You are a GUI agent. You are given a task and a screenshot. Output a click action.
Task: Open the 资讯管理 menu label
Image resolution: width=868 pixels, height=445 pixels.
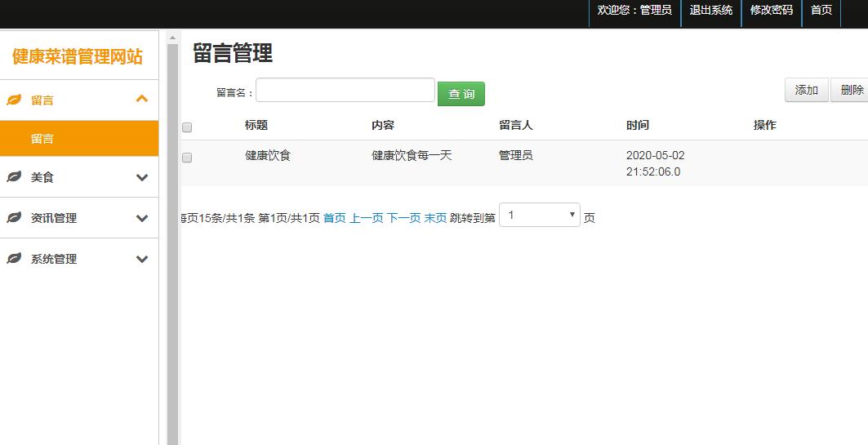[x=54, y=219]
